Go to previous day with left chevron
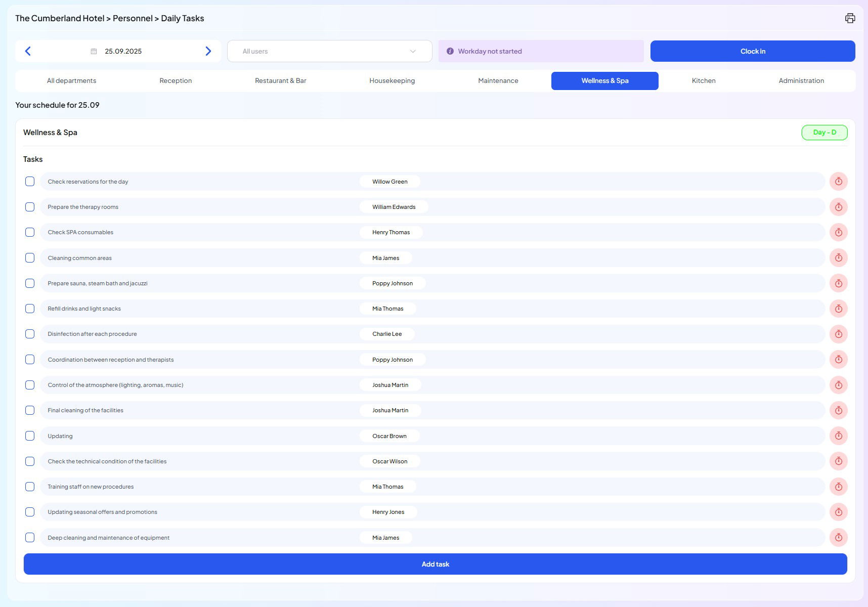 [28, 51]
